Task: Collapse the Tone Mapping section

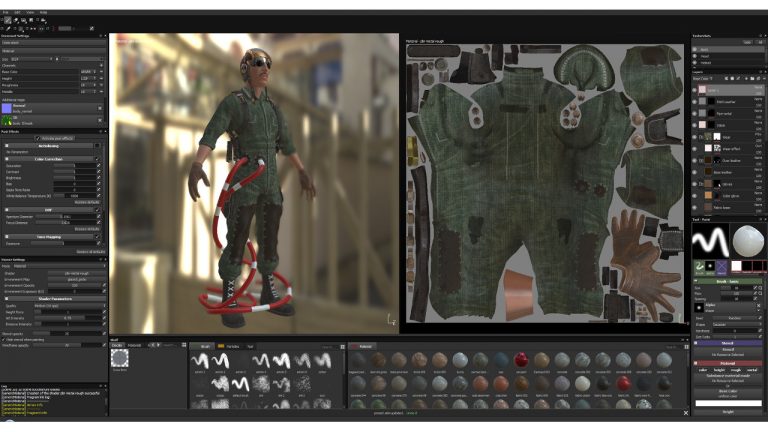Action: pyautogui.click(x=6, y=237)
